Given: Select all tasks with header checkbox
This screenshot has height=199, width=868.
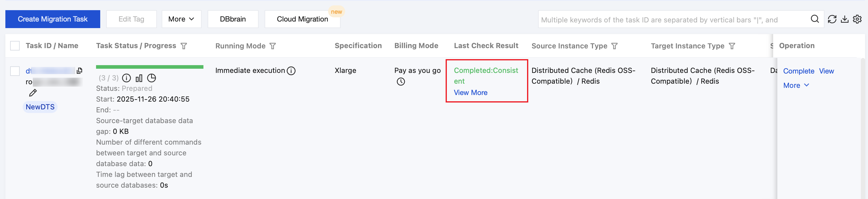Looking at the screenshot, I should [15, 46].
